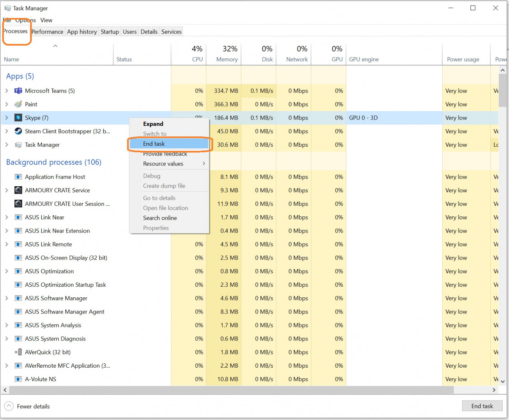Click the ASUS Optimization Startup Task icon

pyautogui.click(x=18, y=285)
